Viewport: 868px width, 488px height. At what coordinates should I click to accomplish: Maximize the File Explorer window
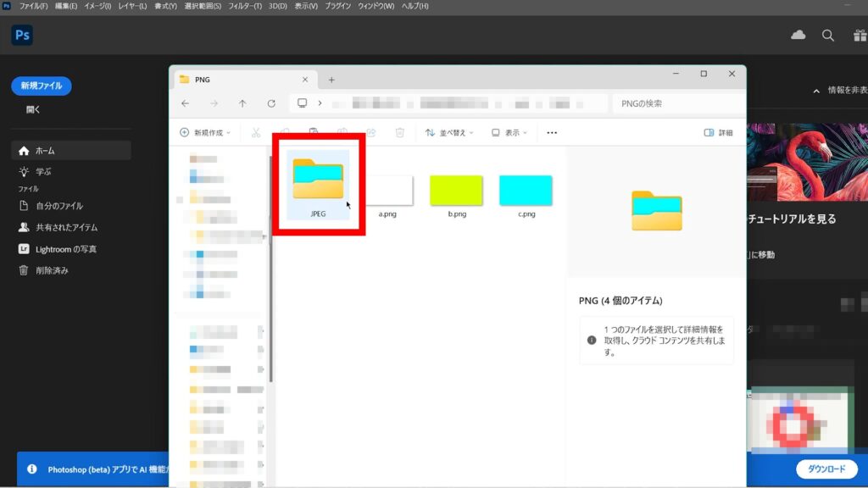point(704,74)
